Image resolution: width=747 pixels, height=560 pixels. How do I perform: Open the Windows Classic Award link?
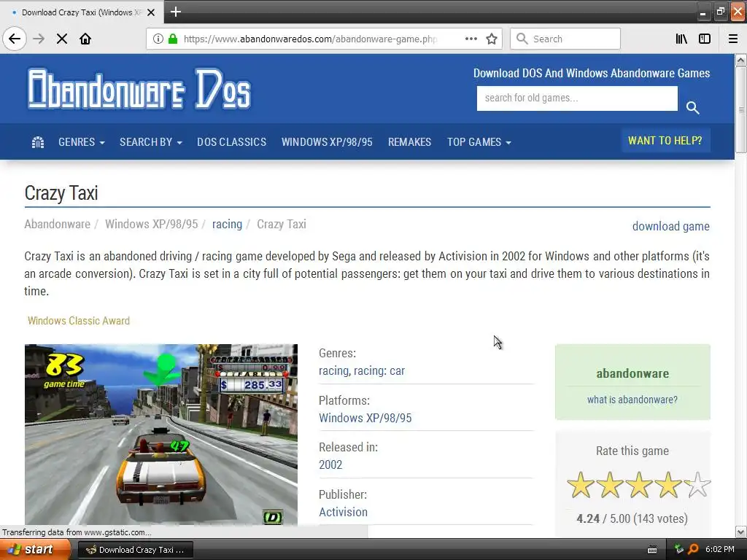pos(79,321)
